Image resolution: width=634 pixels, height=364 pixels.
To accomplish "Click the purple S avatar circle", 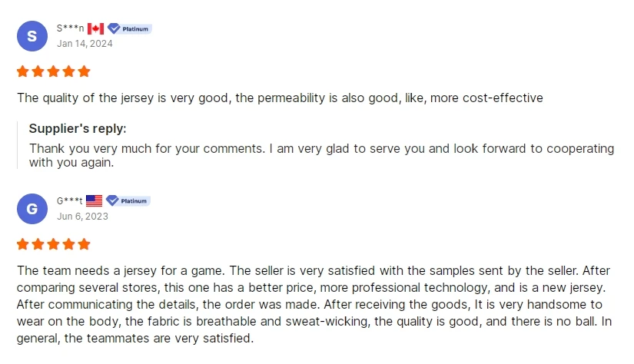I will pyautogui.click(x=32, y=36).
